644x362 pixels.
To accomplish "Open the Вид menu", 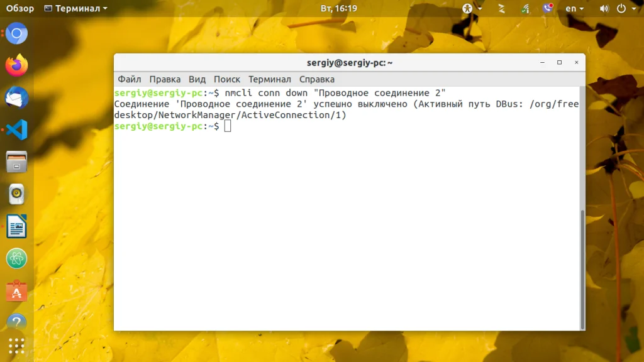I will coord(197,79).
